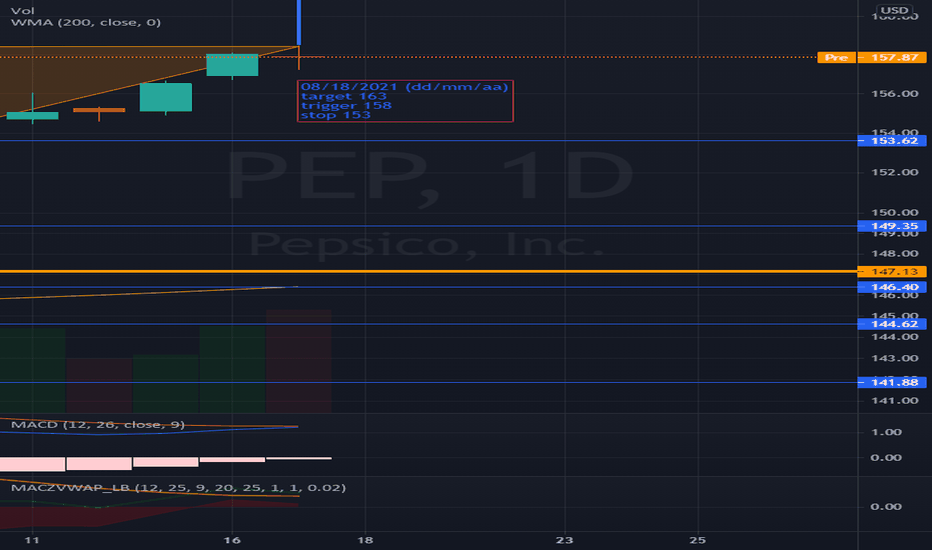Click the 'trigger 158' note line
Image resolution: width=932 pixels, height=550 pixels.
(x=346, y=106)
